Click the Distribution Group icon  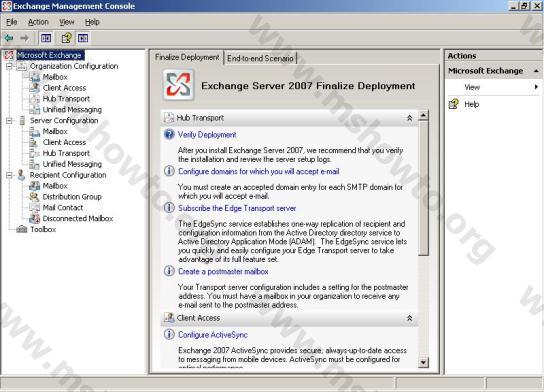point(35,197)
